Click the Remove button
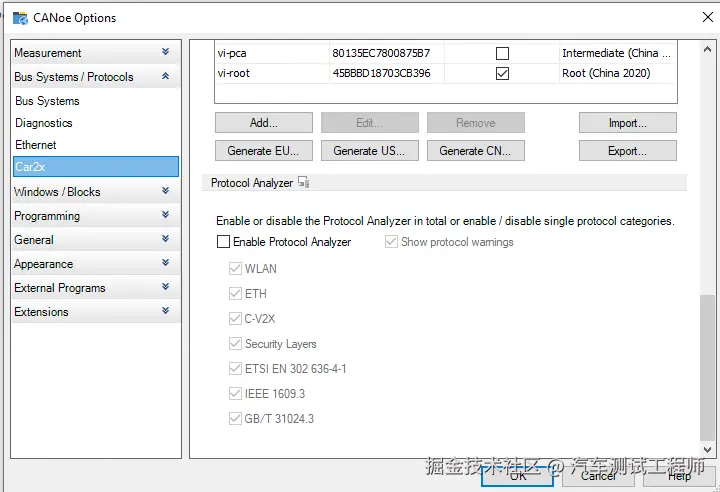The height and width of the screenshot is (492, 720). tap(476, 123)
